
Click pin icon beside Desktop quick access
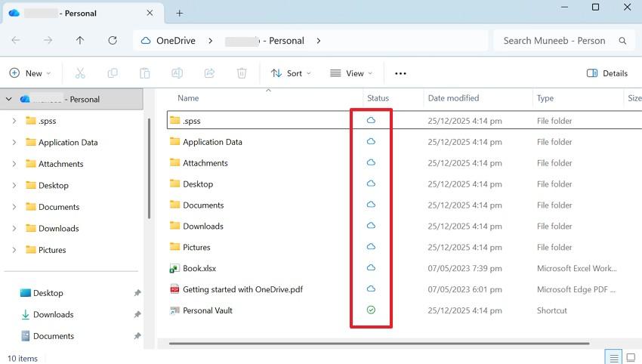pos(137,293)
